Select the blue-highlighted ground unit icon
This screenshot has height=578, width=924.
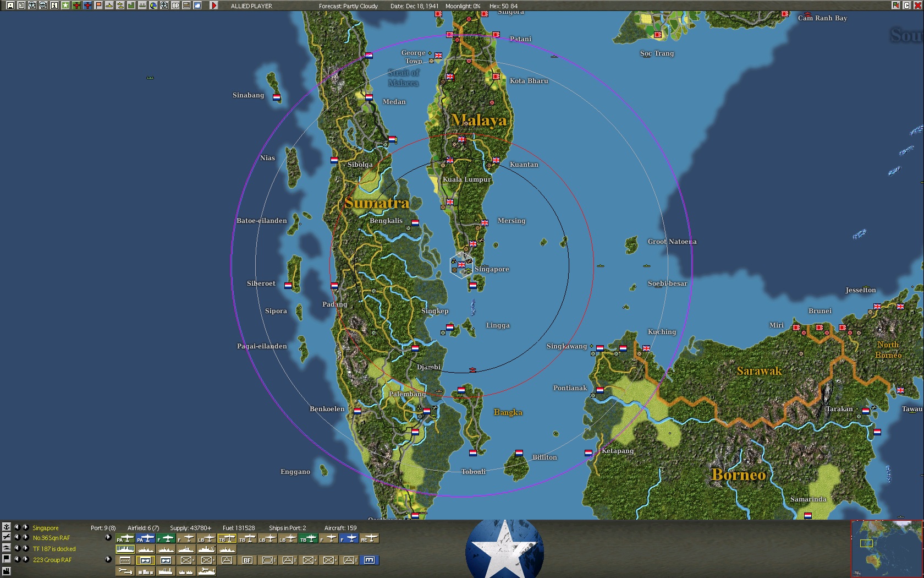tap(370, 560)
